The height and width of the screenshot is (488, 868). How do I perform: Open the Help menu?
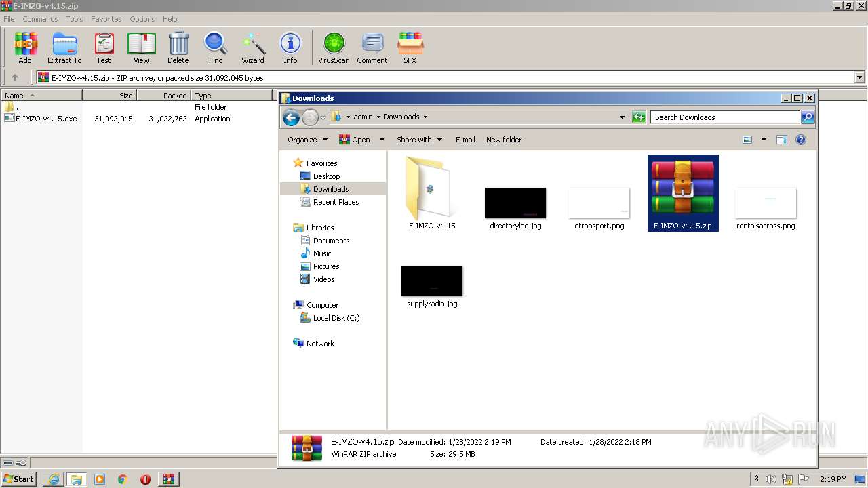(170, 19)
